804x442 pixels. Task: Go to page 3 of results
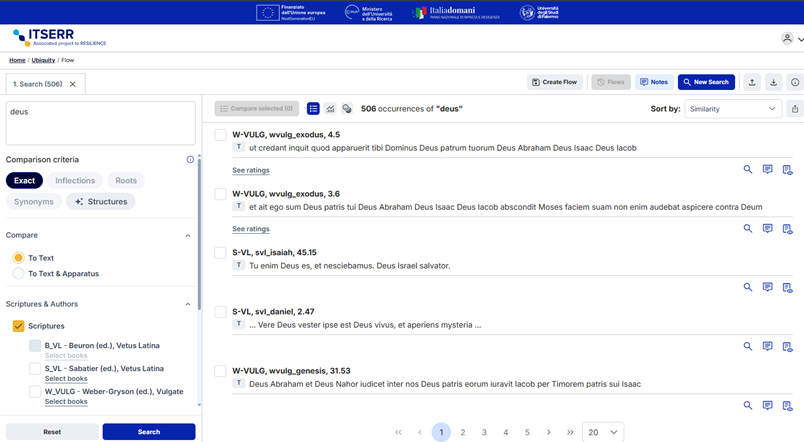[x=484, y=432]
